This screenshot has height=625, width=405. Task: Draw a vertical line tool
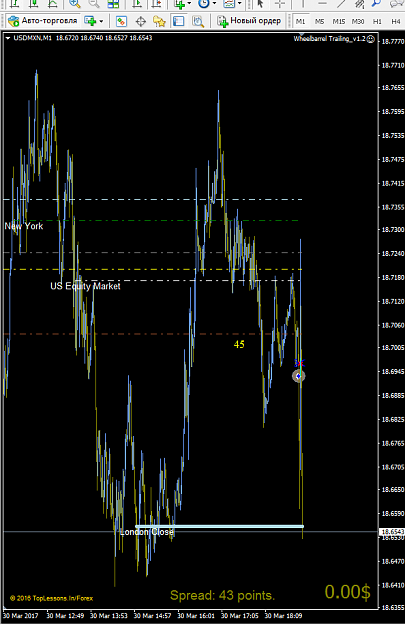[x=303, y=4]
